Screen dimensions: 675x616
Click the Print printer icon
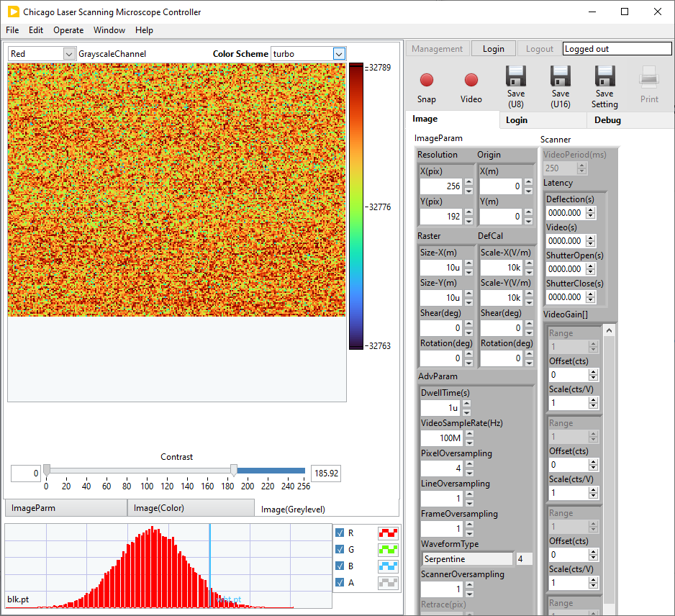(649, 78)
